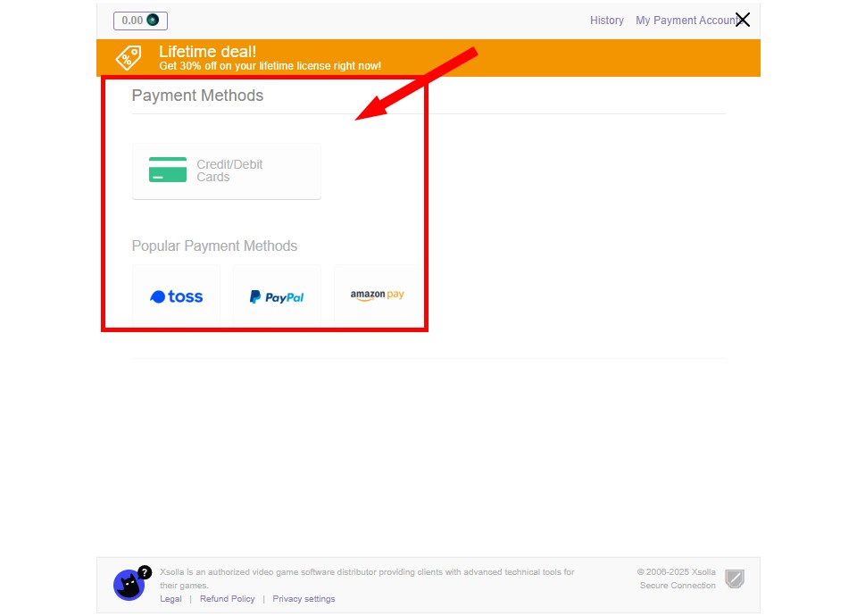Click the 0.00 balance amount
Image resolution: width=857 pixels, height=616 pixels.
pos(132,21)
